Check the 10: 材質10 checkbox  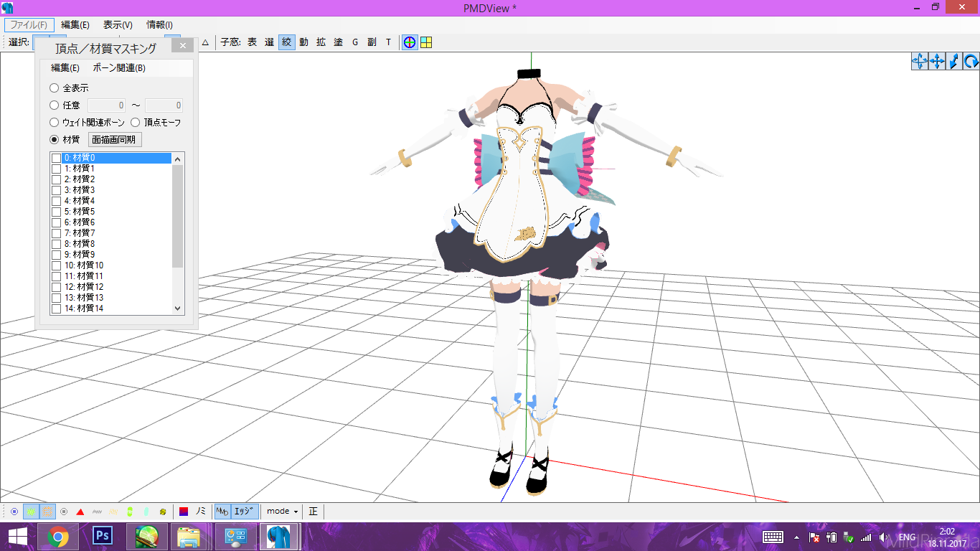click(x=56, y=265)
